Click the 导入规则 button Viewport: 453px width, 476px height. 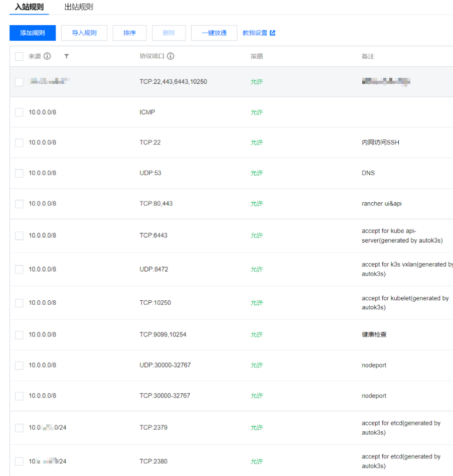point(84,33)
